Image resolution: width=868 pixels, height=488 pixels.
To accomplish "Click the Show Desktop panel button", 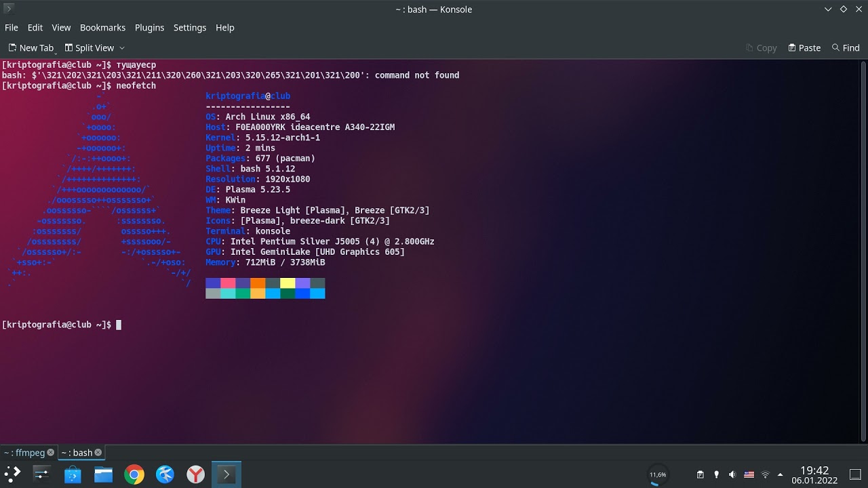I will [x=855, y=474].
